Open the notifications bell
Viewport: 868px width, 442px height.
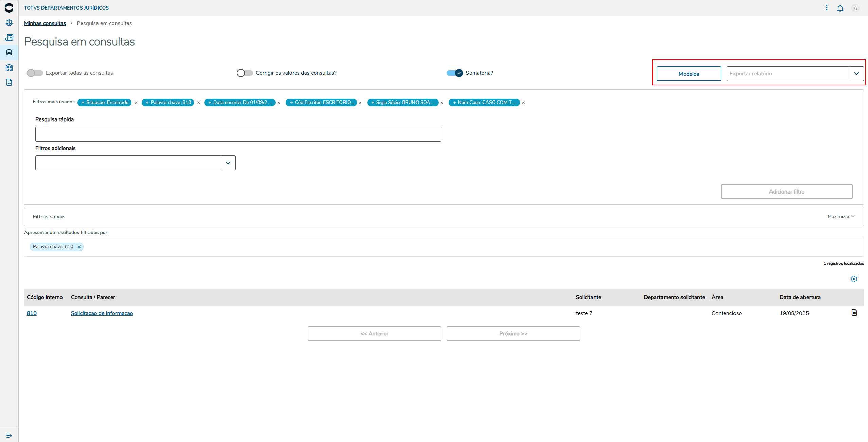pos(840,8)
